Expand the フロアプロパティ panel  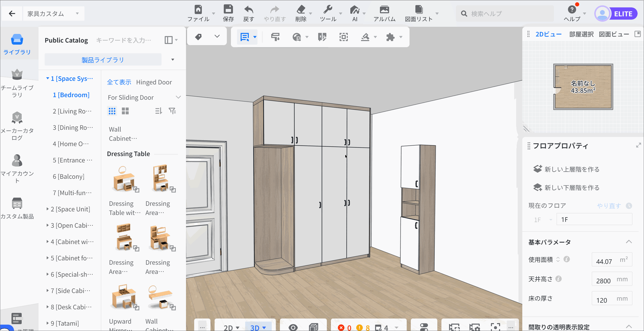[x=638, y=145]
